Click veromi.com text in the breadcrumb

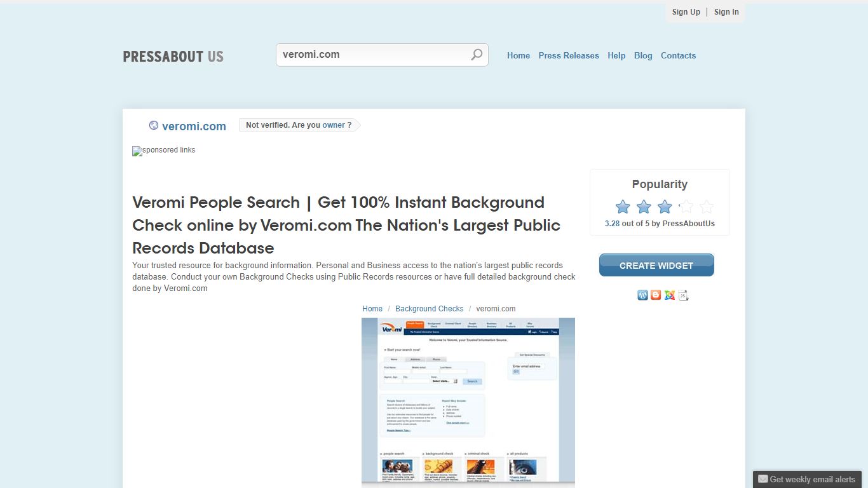(x=496, y=309)
